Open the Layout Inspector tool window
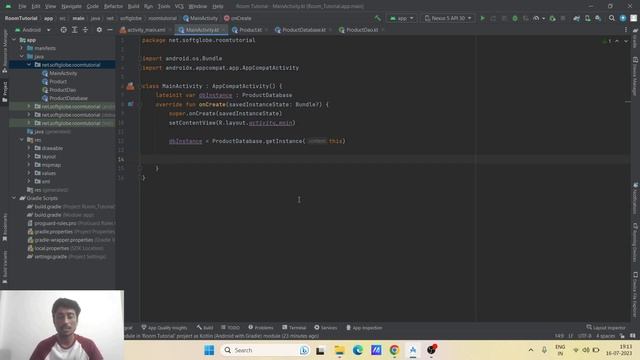640x360 pixels. coord(606,328)
